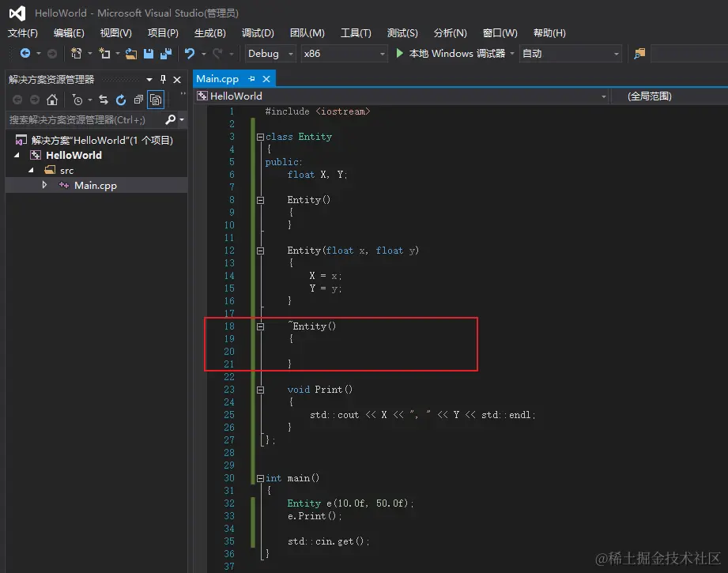This screenshot has height=573, width=728.
Task: Click the Collapse All icon in Solution Explorer
Action: click(x=138, y=100)
